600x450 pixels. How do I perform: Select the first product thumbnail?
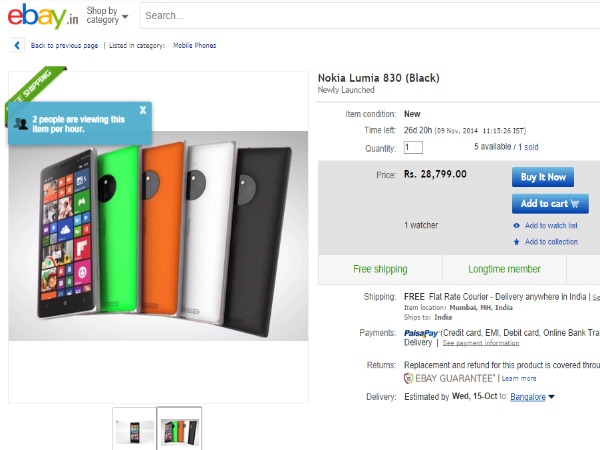pos(133,428)
